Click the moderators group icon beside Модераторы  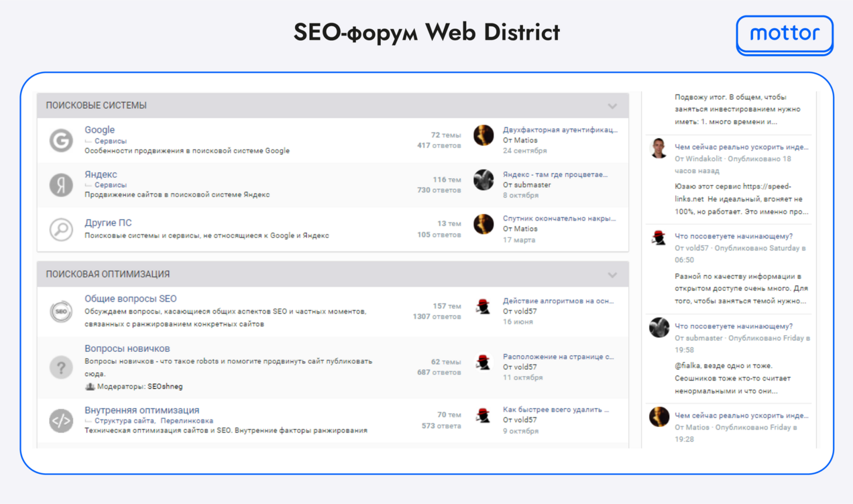(90, 387)
